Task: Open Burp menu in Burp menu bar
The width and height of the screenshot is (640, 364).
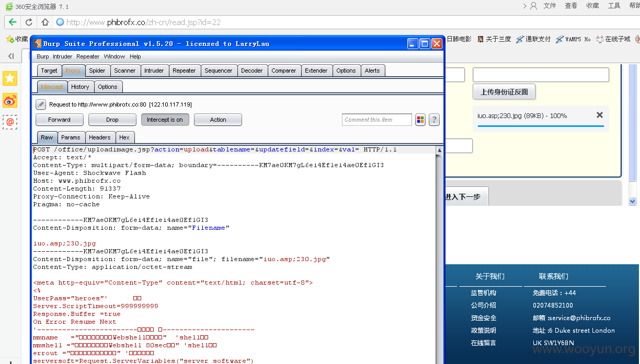Action: tap(43, 56)
